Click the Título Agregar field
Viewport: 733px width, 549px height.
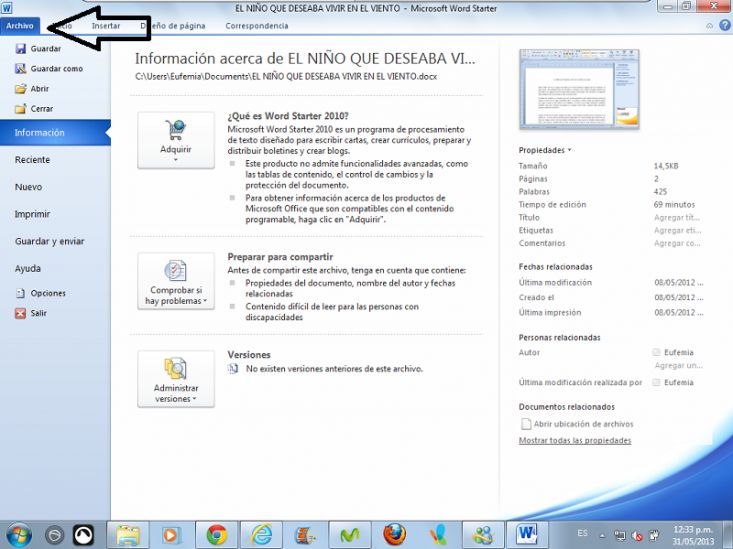[x=677, y=217]
